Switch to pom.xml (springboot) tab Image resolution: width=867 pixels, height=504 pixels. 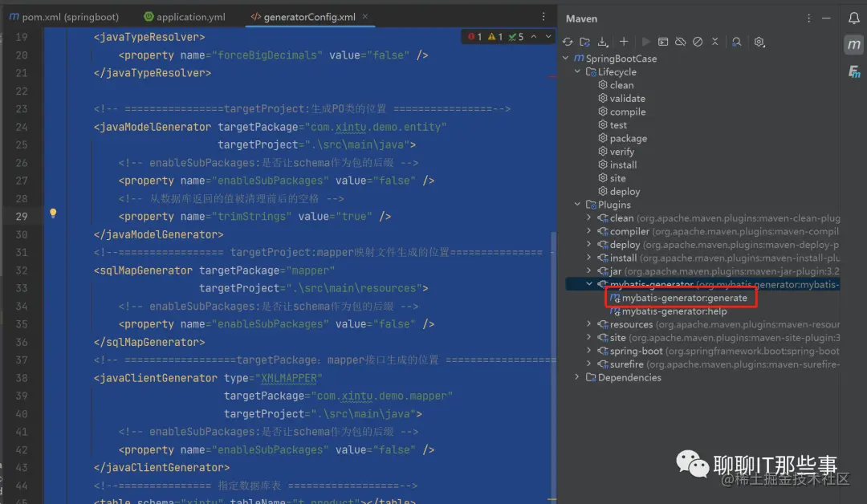(64, 17)
